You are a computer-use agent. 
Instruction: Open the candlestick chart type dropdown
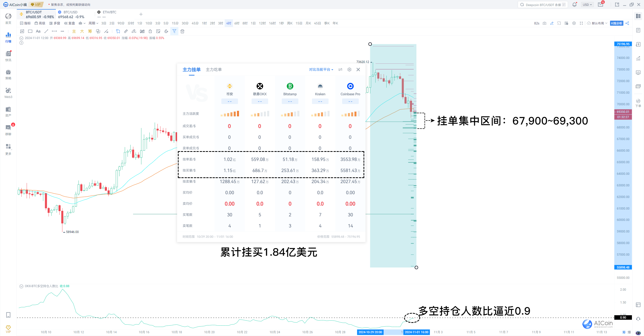[82, 23]
